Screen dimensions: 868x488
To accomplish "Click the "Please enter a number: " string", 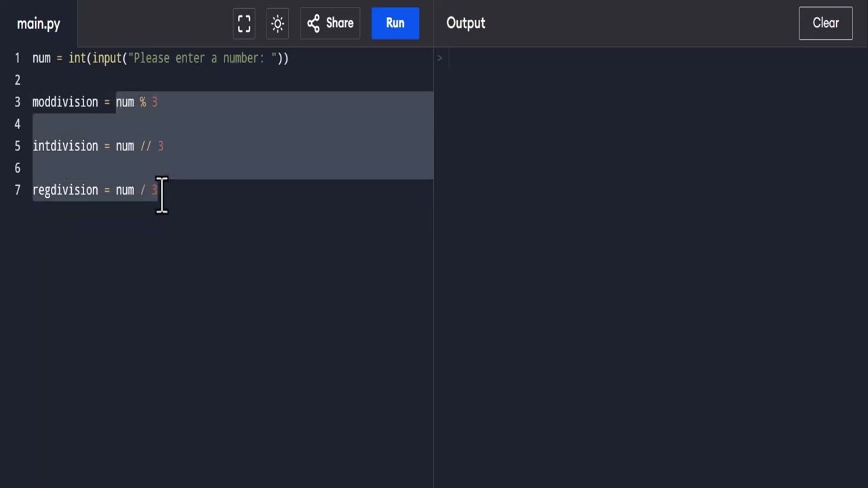I will 203,58.
